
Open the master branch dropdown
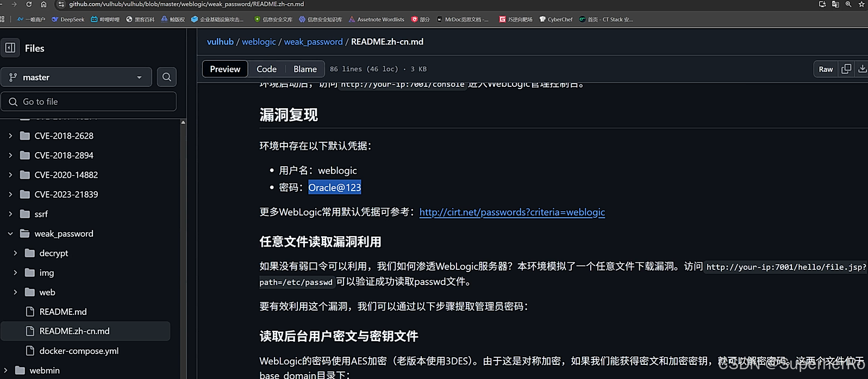tap(76, 77)
